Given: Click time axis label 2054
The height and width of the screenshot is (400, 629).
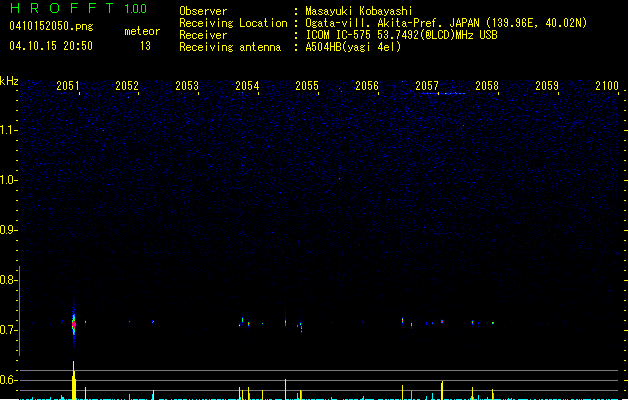Looking at the screenshot, I should pyautogui.click(x=247, y=86).
